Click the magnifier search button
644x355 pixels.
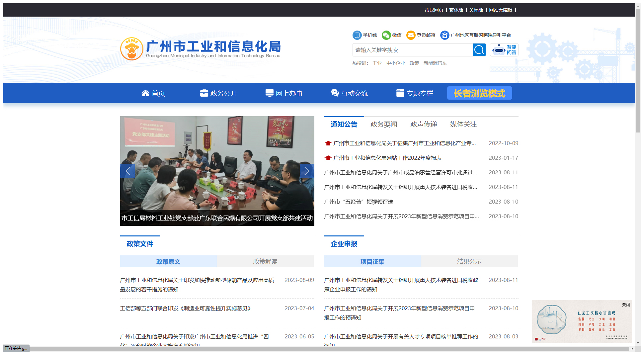pos(479,50)
